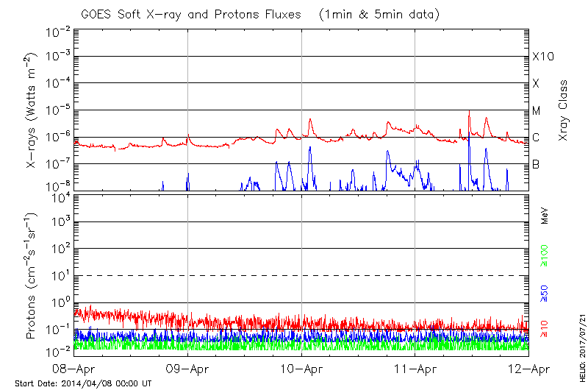Click the tallest red X-ray flare peak
Viewport: 588px width, 390px height.
(x=469, y=112)
